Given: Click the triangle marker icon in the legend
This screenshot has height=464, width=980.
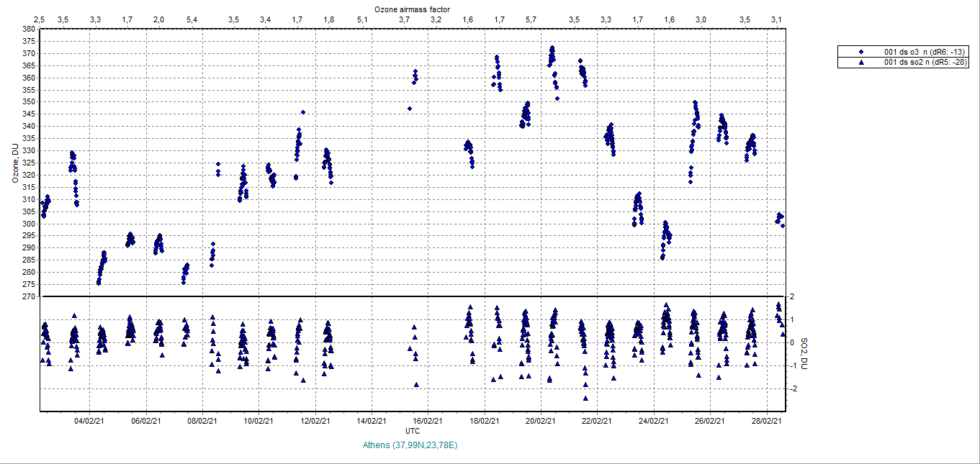Looking at the screenshot, I should click(861, 63).
